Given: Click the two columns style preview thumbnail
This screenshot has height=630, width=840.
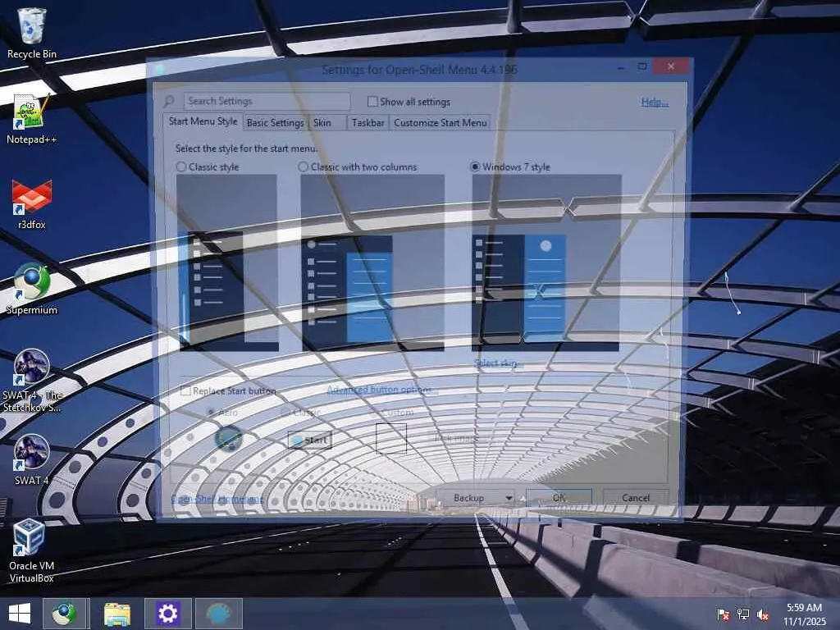Looking at the screenshot, I should tap(372, 262).
